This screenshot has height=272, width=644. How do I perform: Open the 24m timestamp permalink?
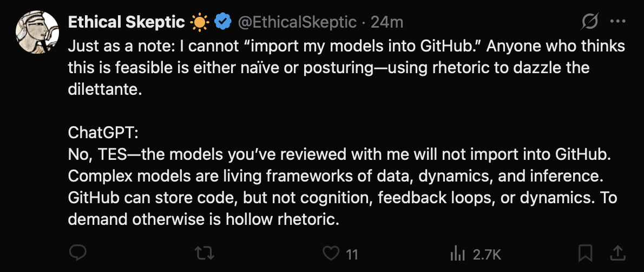[387, 22]
